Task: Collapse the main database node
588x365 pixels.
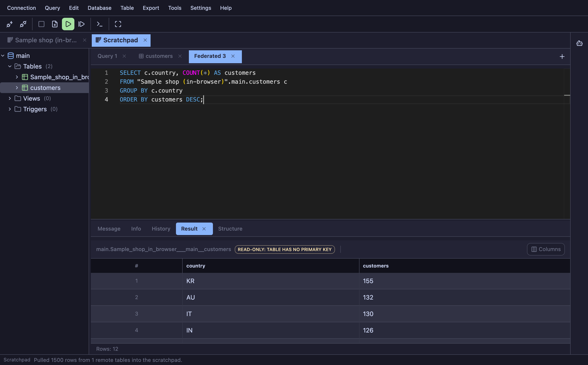Action: pyautogui.click(x=3, y=56)
